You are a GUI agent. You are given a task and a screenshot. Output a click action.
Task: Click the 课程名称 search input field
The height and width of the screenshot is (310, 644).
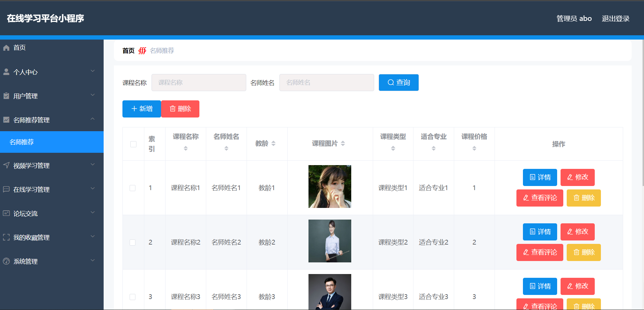pyautogui.click(x=199, y=83)
